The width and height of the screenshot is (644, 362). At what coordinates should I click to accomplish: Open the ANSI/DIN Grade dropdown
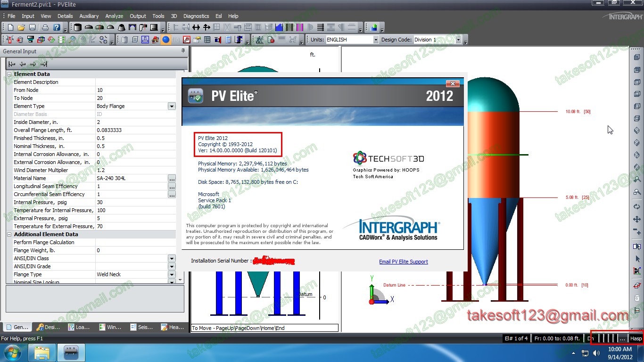(x=172, y=267)
